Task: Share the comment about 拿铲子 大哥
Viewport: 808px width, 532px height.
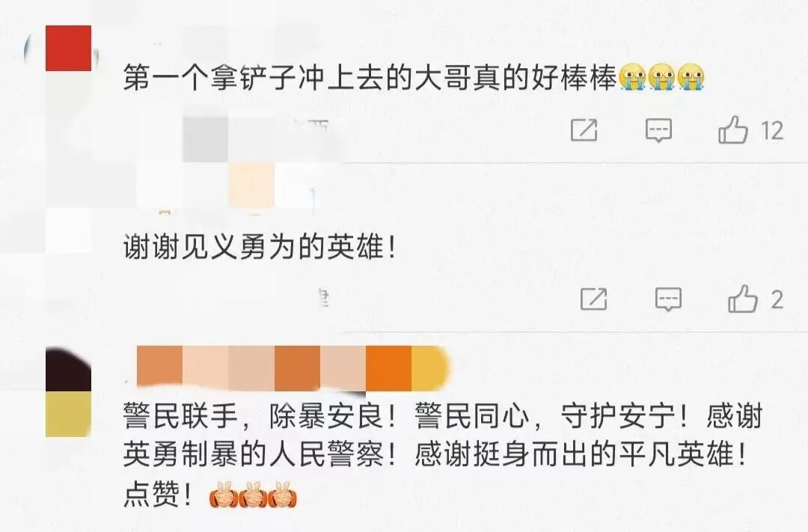Action: [x=584, y=129]
